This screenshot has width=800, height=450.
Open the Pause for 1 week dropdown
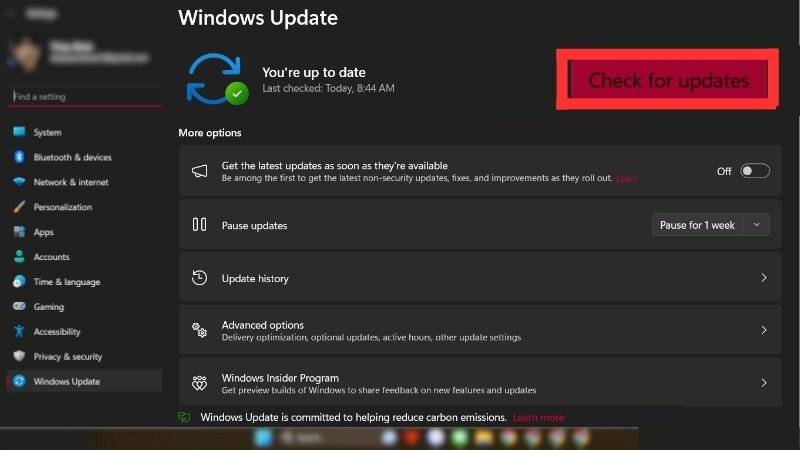coord(757,225)
